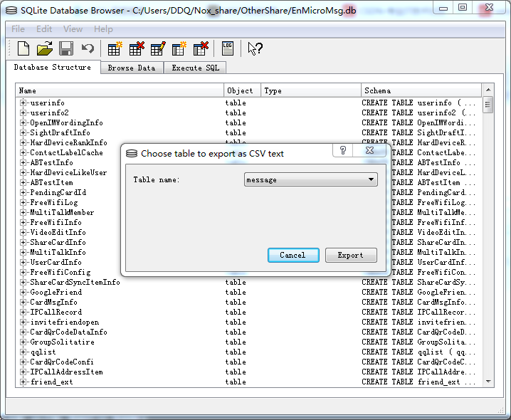Image resolution: width=511 pixels, height=420 pixels.
Task: Open the Edit menu
Action: (44, 29)
